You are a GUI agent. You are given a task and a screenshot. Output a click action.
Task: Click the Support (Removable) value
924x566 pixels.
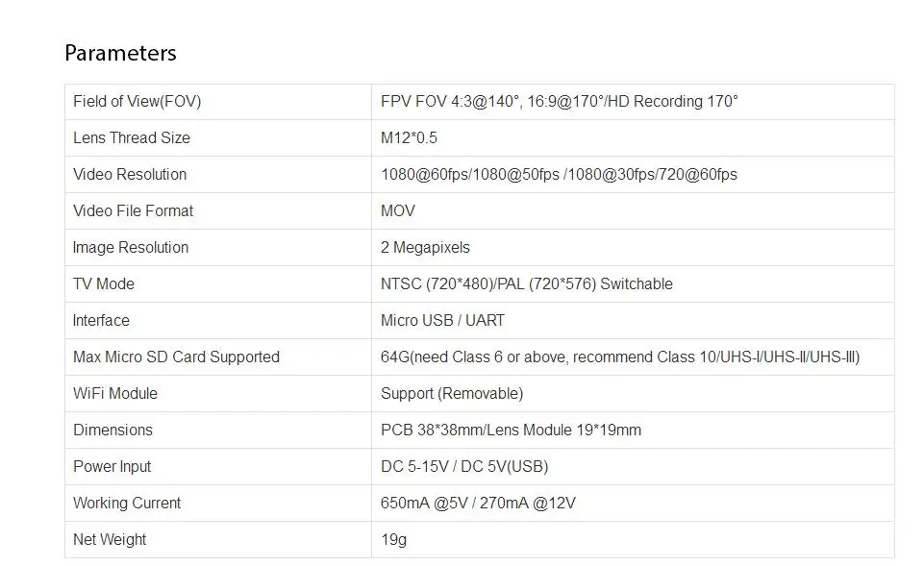coord(452,394)
